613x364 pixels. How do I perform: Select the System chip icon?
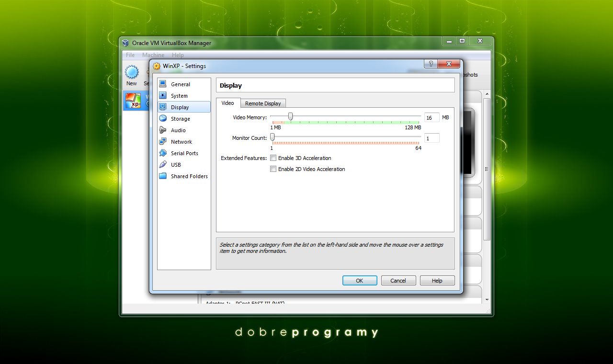pos(163,95)
